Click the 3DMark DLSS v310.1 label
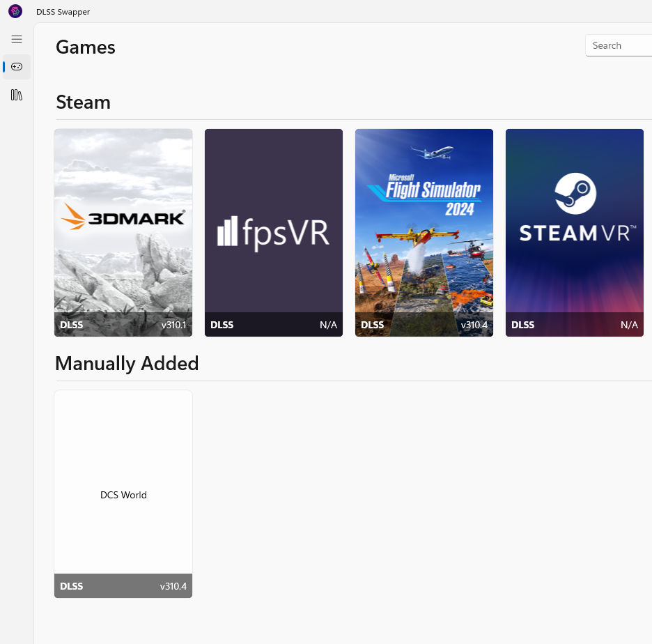This screenshot has height=644, width=652. [x=123, y=325]
